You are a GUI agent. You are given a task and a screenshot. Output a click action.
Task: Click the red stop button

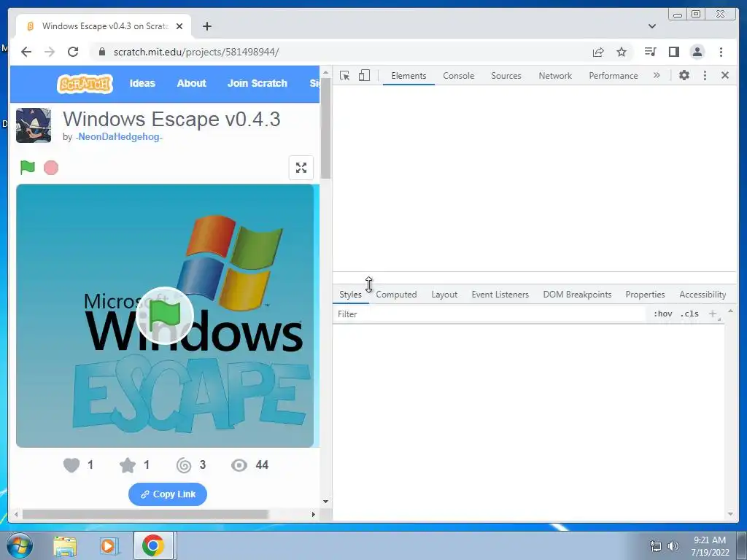(x=51, y=168)
